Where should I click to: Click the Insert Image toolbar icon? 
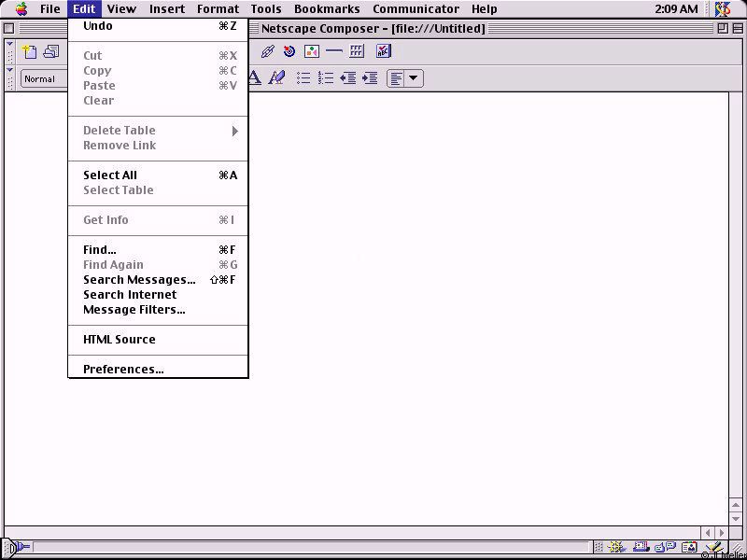coord(312,52)
